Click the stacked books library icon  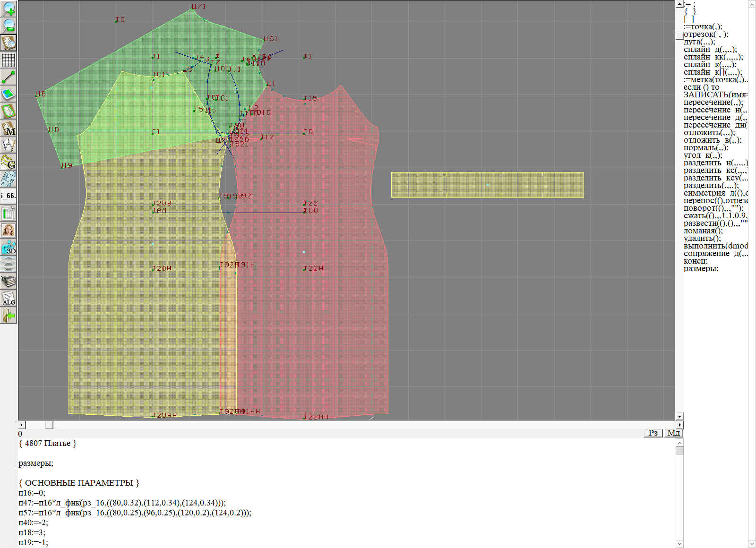[x=9, y=282]
